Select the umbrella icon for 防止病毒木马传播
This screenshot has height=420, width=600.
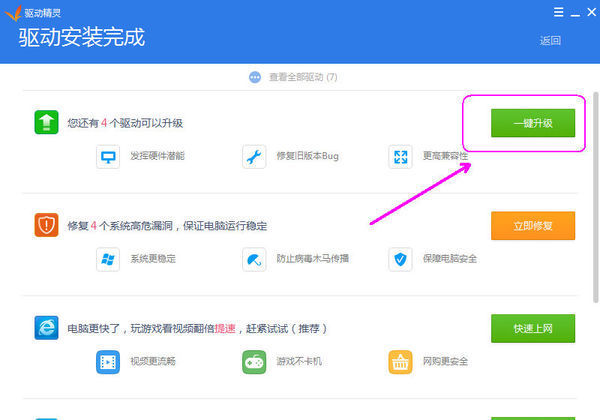point(254,259)
